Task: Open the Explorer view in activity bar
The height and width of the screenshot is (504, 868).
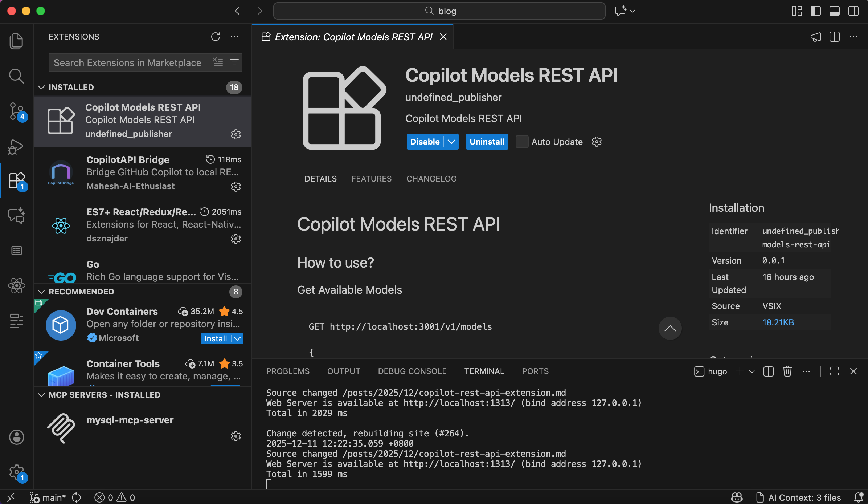Action: (16, 41)
